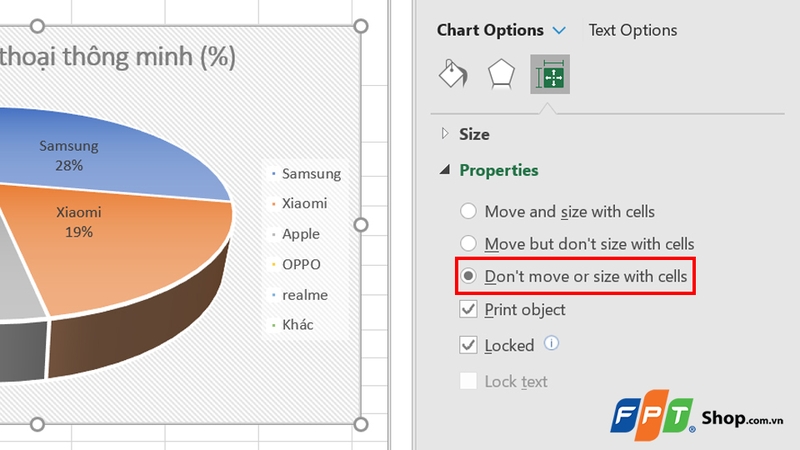
Task: Select Move but don't size with cells
Action: tap(468, 244)
